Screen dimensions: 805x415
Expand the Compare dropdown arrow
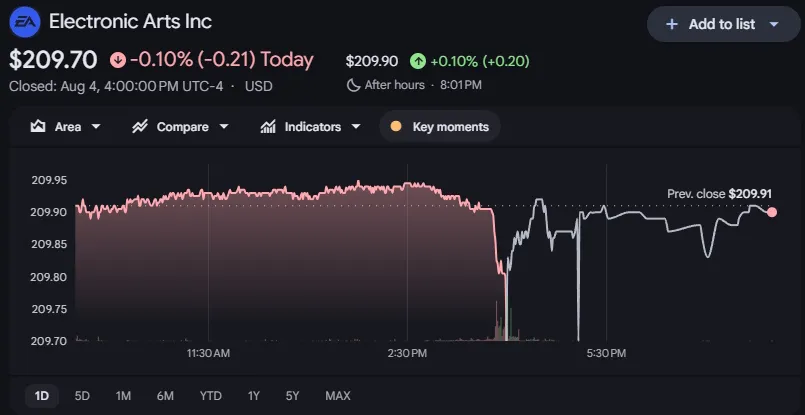(x=224, y=126)
